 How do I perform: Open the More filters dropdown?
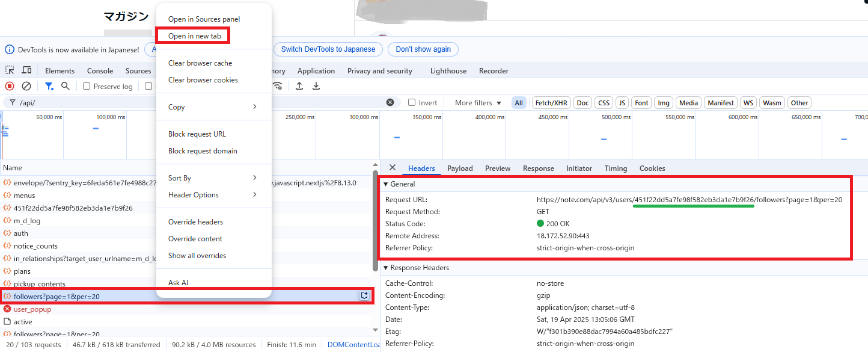pyautogui.click(x=478, y=103)
